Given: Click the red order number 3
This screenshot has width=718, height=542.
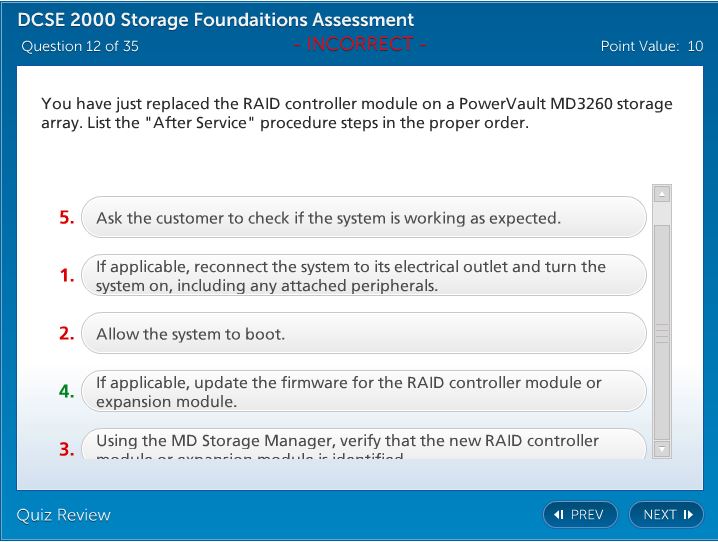Looking at the screenshot, I should (x=66, y=449).
